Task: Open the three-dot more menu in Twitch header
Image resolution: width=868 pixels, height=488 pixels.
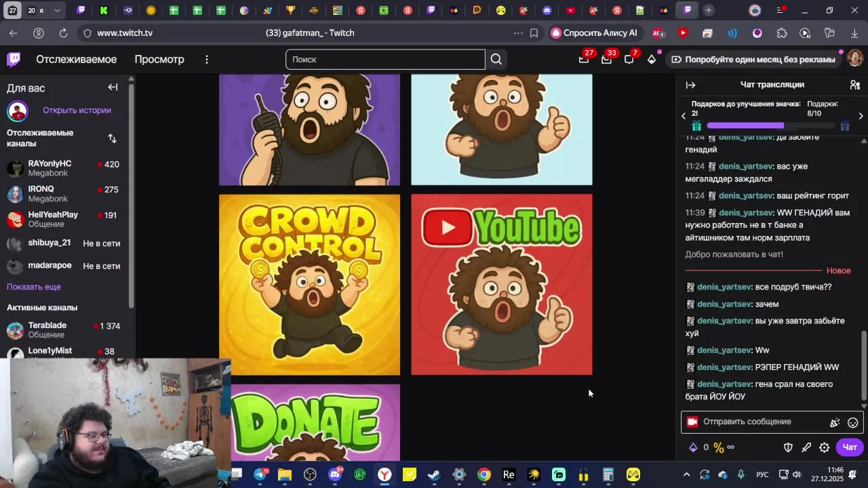Action: click(x=207, y=59)
